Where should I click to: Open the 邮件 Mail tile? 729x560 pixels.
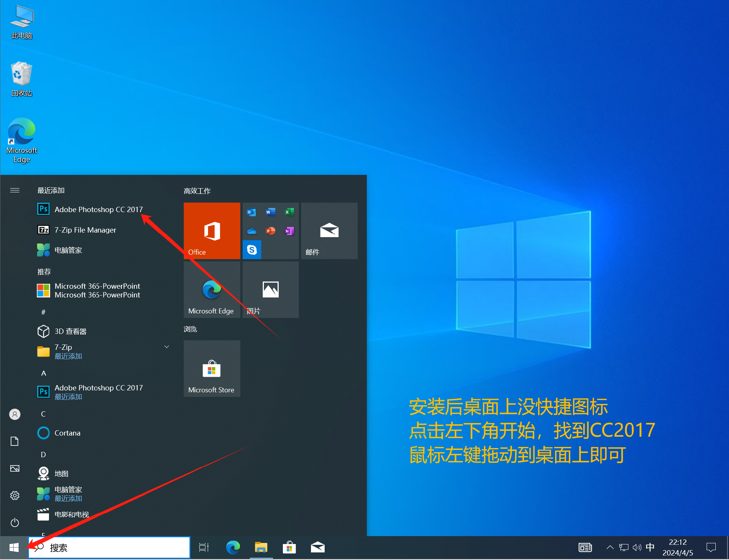pos(329,231)
